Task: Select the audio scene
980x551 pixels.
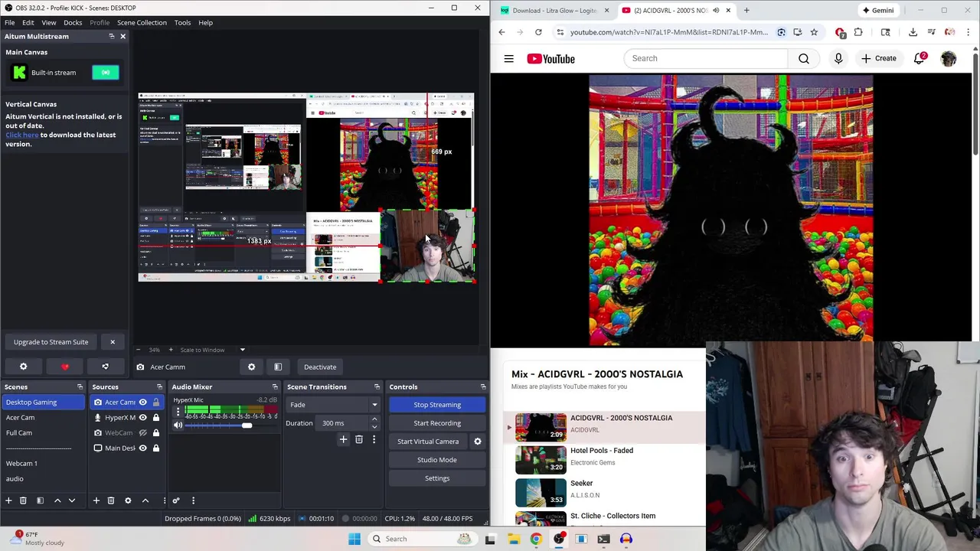Action: [43, 478]
